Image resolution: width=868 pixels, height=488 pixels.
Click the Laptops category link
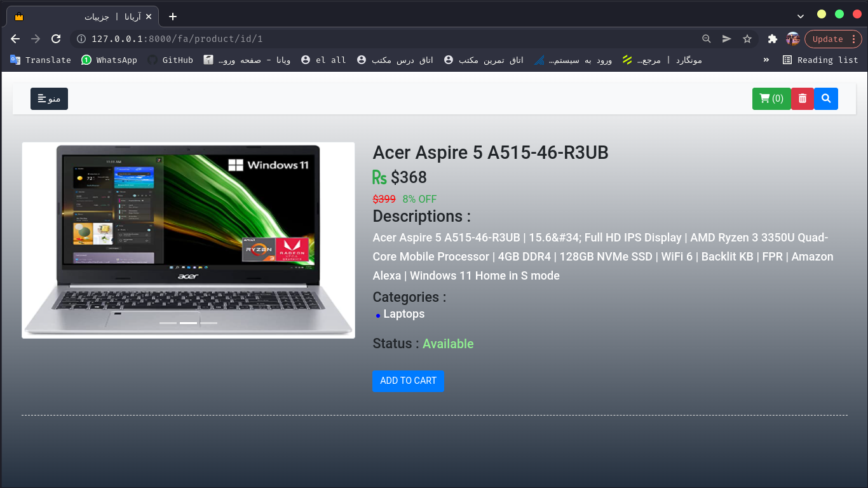tap(404, 314)
